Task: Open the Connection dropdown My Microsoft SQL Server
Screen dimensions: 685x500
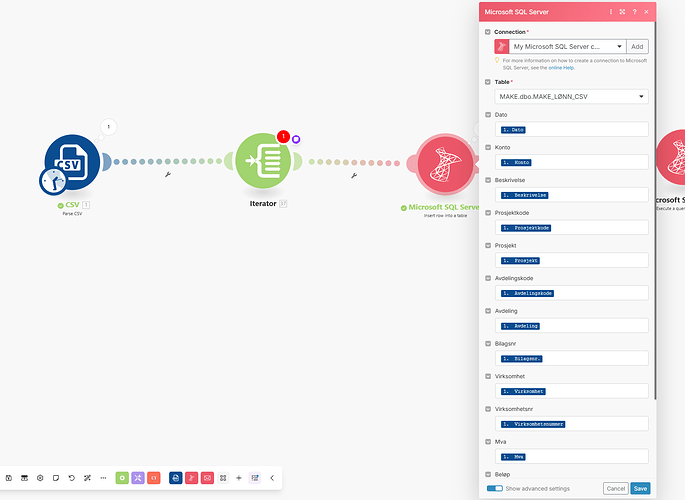Action: (567, 46)
